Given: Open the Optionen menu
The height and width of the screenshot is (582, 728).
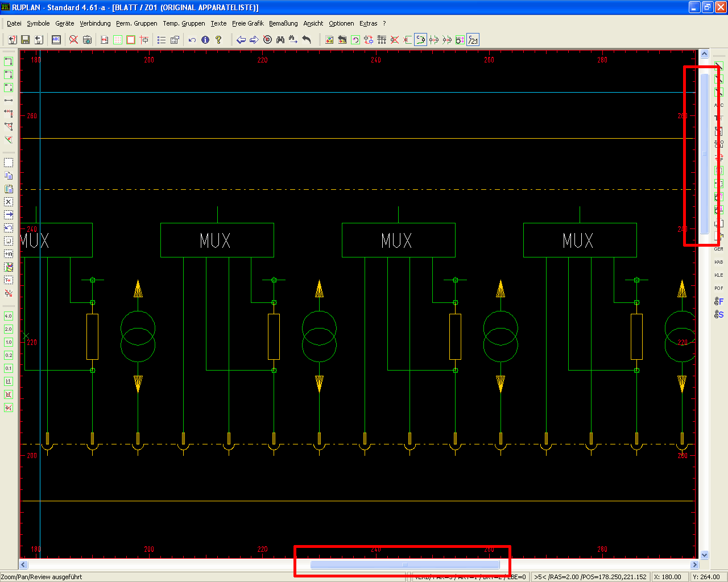Looking at the screenshot, I should [341, 23].
